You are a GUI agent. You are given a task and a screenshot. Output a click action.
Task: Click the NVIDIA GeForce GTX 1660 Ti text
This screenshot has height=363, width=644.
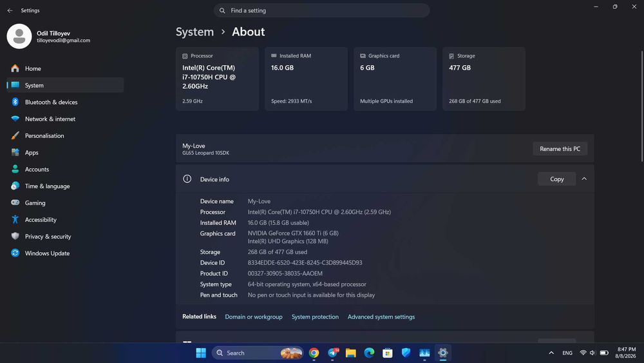point(293,233)
